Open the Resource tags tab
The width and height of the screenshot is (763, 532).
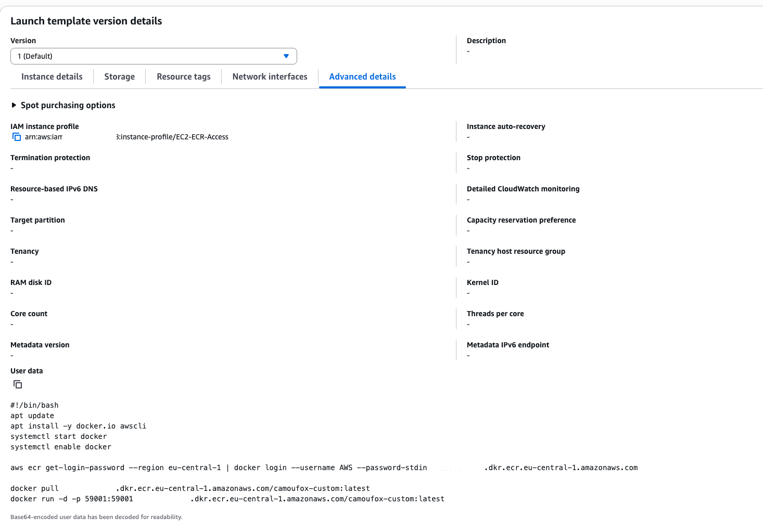click(184, 76)
